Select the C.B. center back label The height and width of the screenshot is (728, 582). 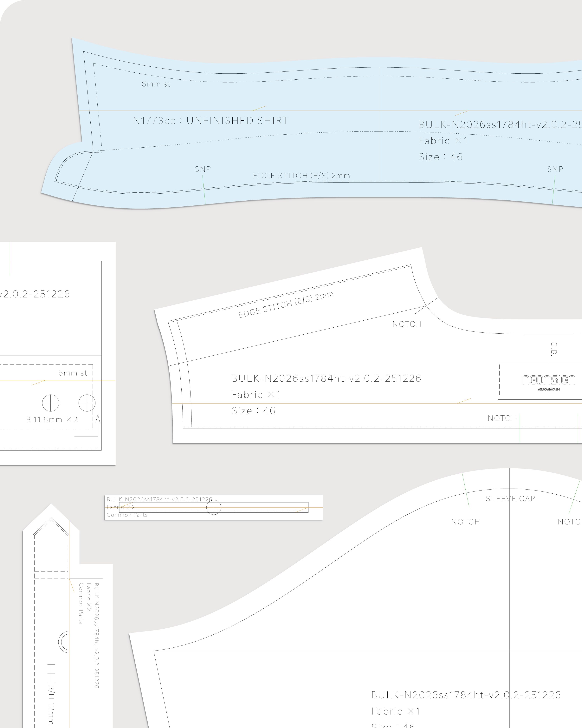click(x=554, y=349)
